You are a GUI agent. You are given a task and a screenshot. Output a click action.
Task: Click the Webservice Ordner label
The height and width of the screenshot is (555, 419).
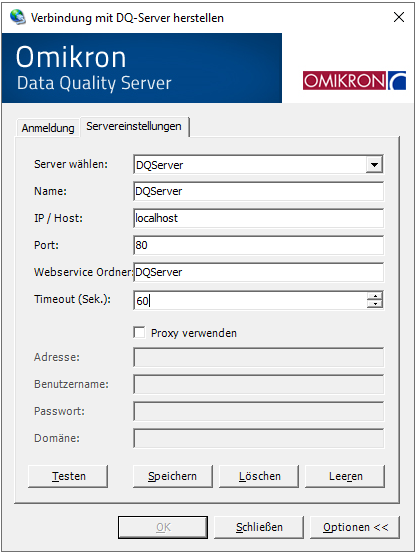(84, 272)
